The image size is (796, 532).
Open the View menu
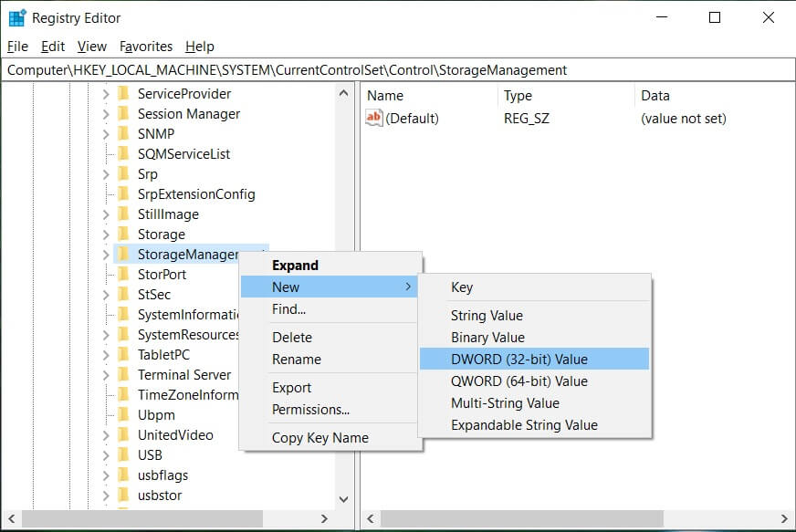92,47
